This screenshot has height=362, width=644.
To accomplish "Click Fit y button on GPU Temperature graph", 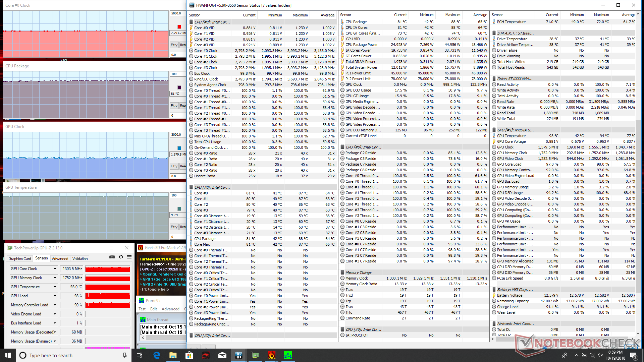I will 174,227.
